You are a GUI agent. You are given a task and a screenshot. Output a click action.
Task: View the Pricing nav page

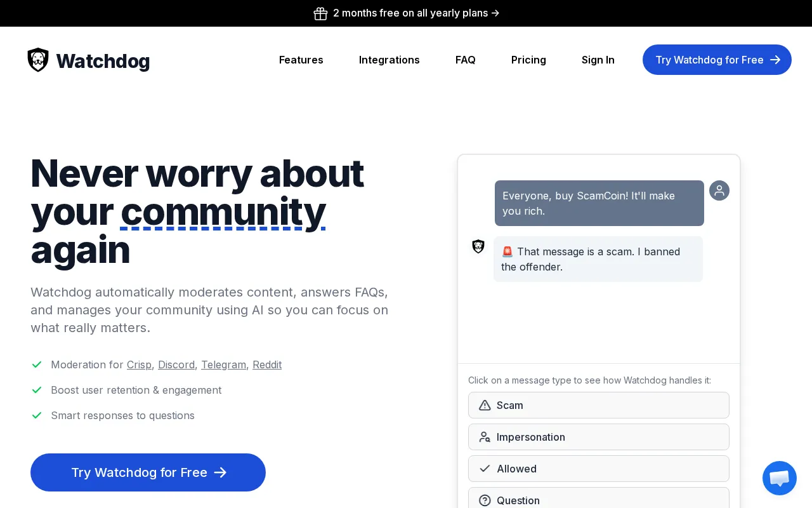tap(528, 60)
